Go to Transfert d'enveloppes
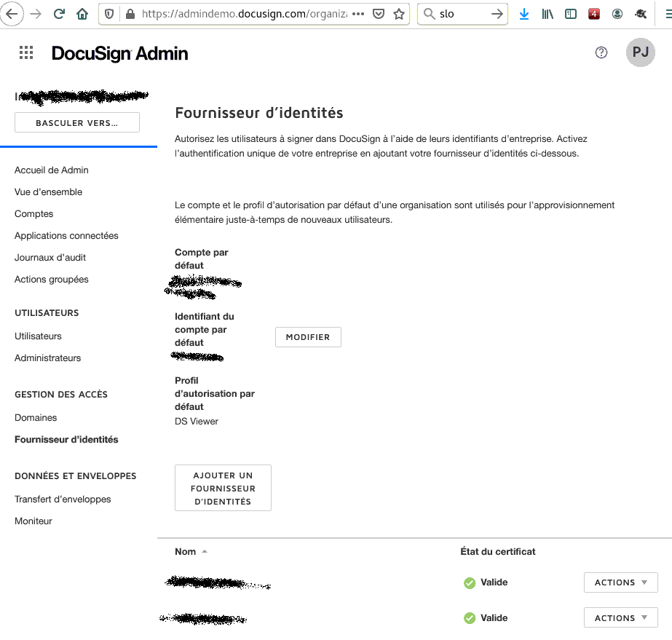The height and width of the screenshot is (640, 672). (63, 499)
